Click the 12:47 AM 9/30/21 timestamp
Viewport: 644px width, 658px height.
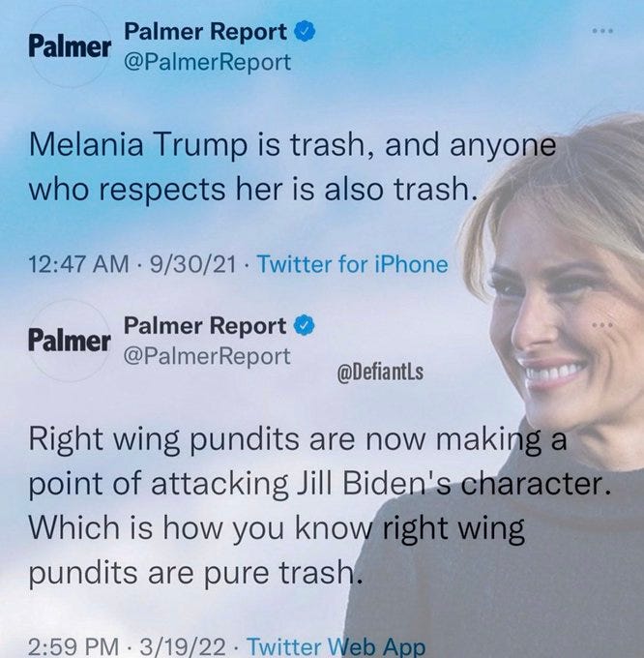[x=132, y=264]
